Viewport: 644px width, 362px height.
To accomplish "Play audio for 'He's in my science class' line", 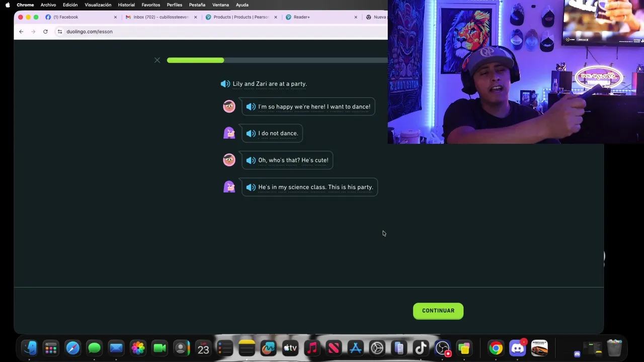I will click(x=251, y=187).
